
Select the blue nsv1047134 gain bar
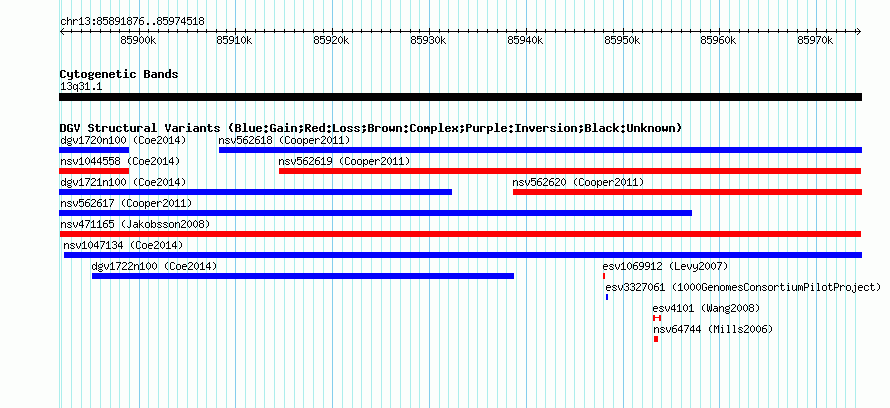pos(463,255)
